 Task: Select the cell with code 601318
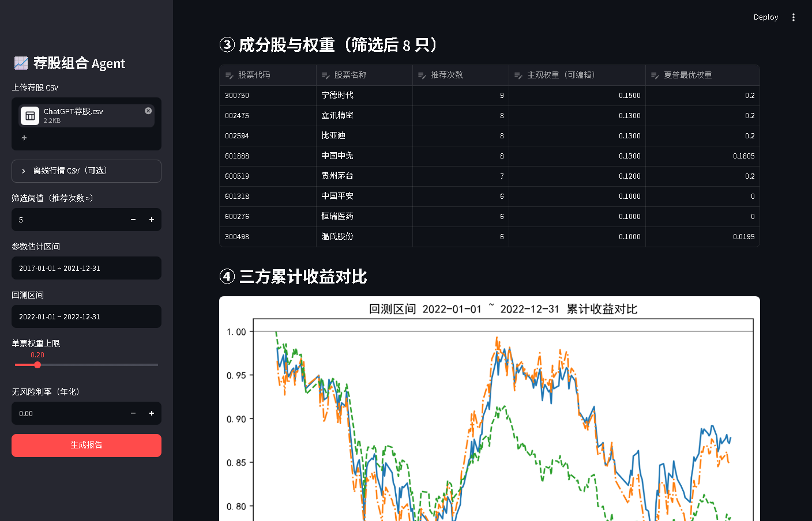click(268, 197)
